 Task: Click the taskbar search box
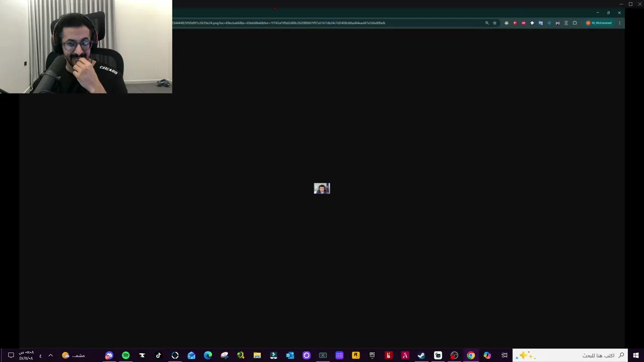click(570, 355)
